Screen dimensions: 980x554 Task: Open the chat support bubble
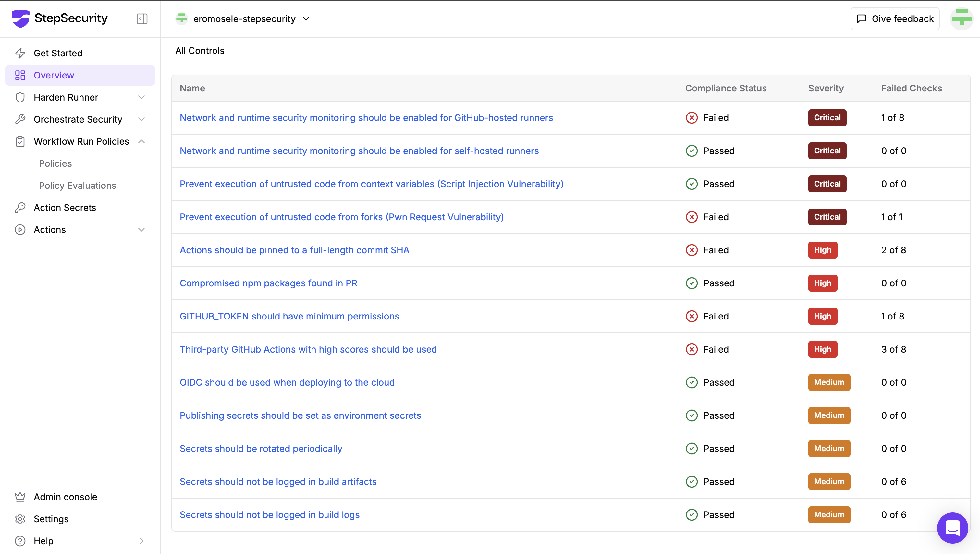(952, 528)
